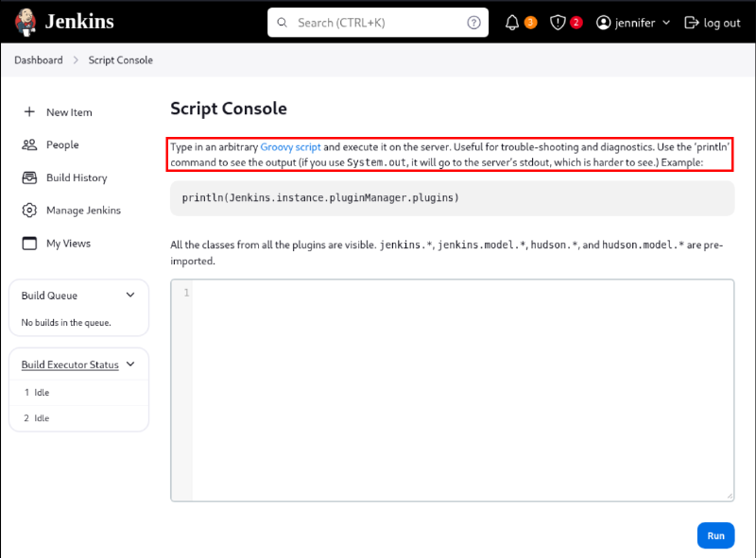
Task: Collapse Build Executor Status chevron
Action: (x=130, y=364)
